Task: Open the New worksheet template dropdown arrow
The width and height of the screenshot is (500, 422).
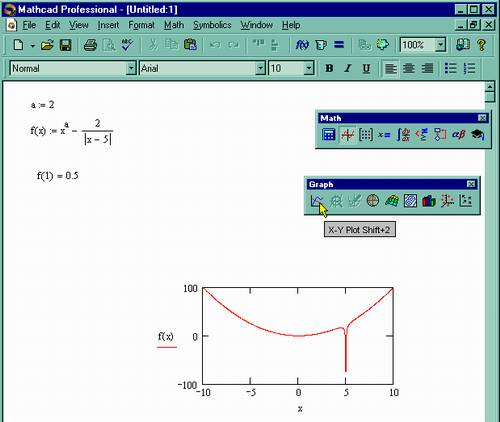Action: [x=32, y=45]
